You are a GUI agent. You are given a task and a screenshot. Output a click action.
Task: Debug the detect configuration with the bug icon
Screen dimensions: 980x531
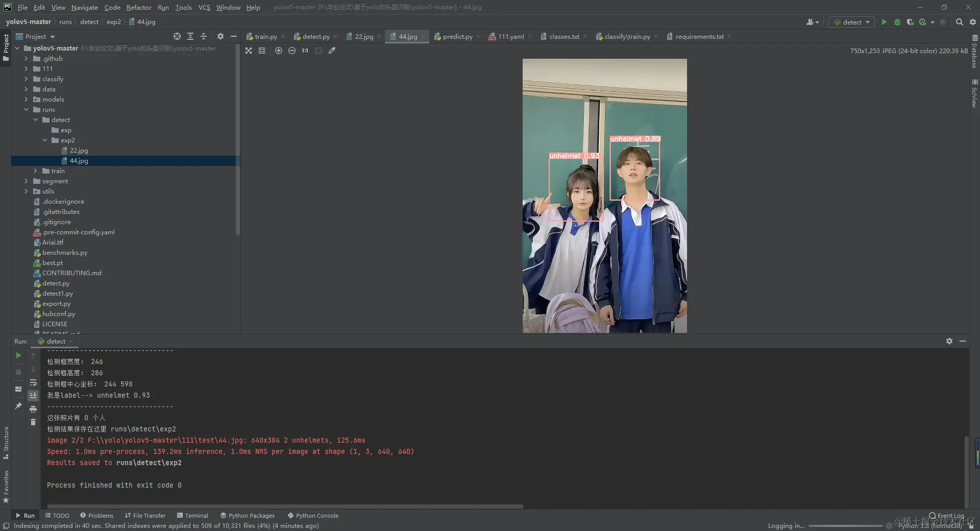click(x=897, y=22)
